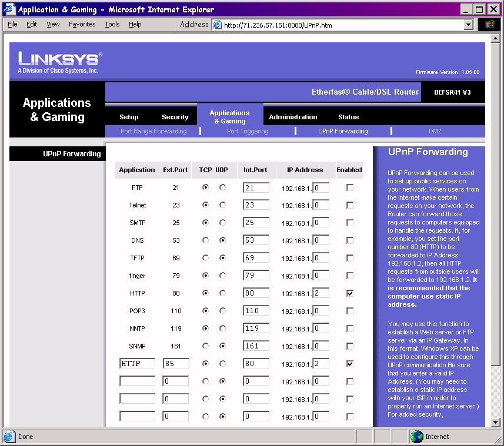The height and width of the screenshot is (446, 504).
Task: Click the 'Done' status bar text
Action: pyautogui.click(x=26, y=437)
